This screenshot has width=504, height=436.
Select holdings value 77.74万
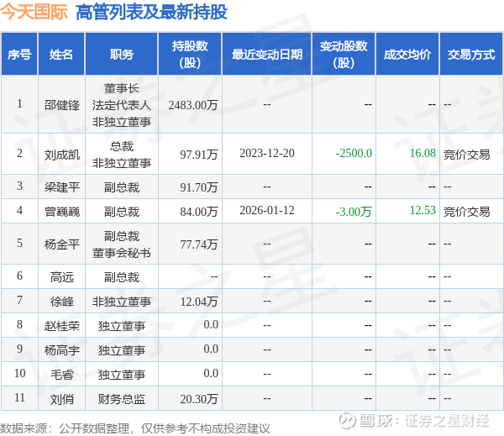point(198,244)
